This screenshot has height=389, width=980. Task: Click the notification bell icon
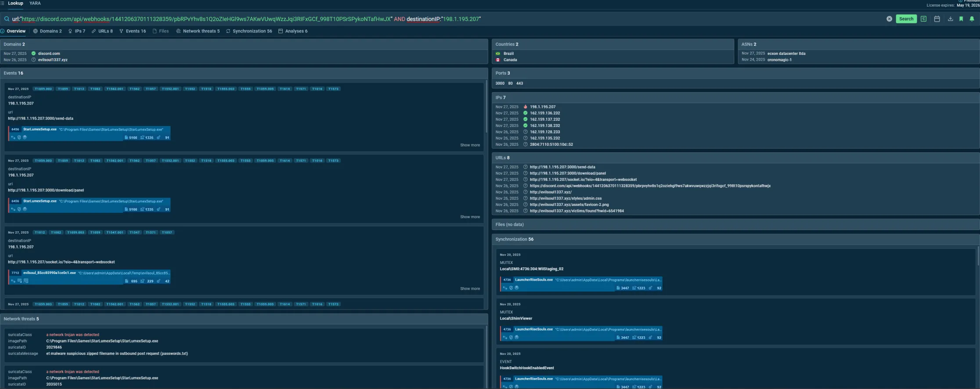[x=972, y=19]
